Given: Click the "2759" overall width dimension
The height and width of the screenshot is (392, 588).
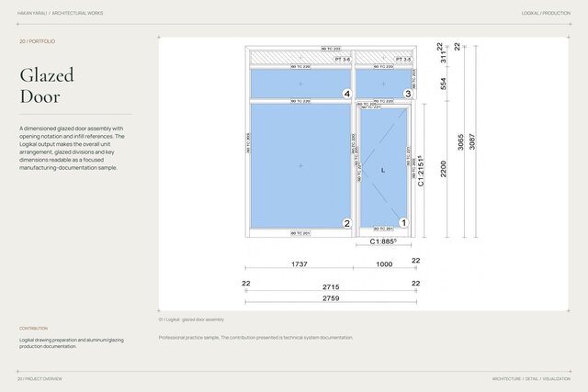Looking at the screenshot, I should pos(331,298).
